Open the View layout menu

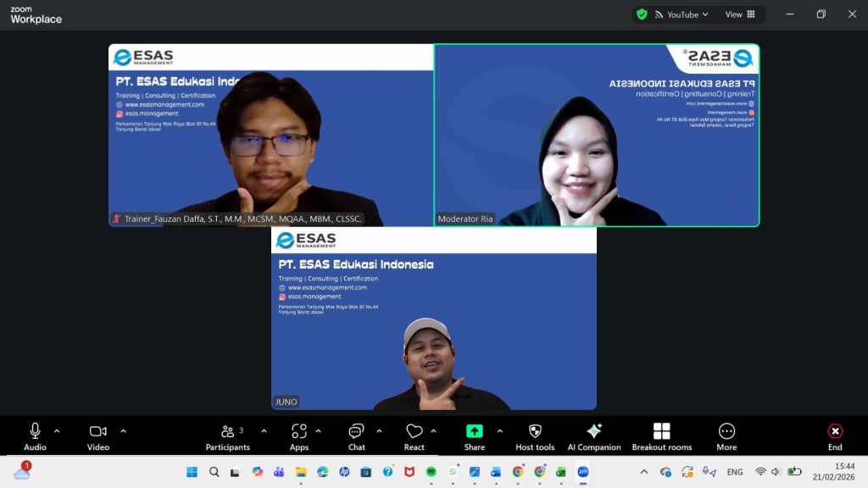pos(739,14)
